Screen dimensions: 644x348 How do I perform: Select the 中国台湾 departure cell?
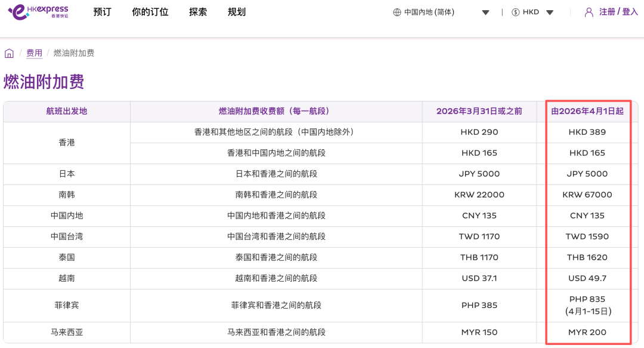click(67, 236)
